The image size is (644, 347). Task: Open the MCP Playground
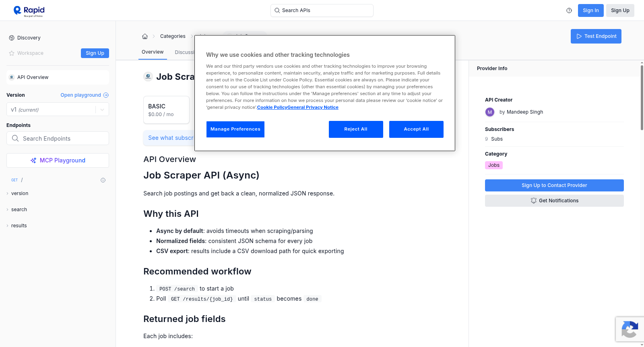pyautogui.click(x=58, y=160)
